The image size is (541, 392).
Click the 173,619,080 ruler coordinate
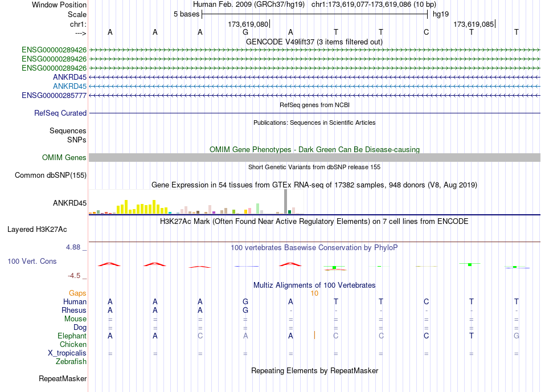(x=248, y=24)
